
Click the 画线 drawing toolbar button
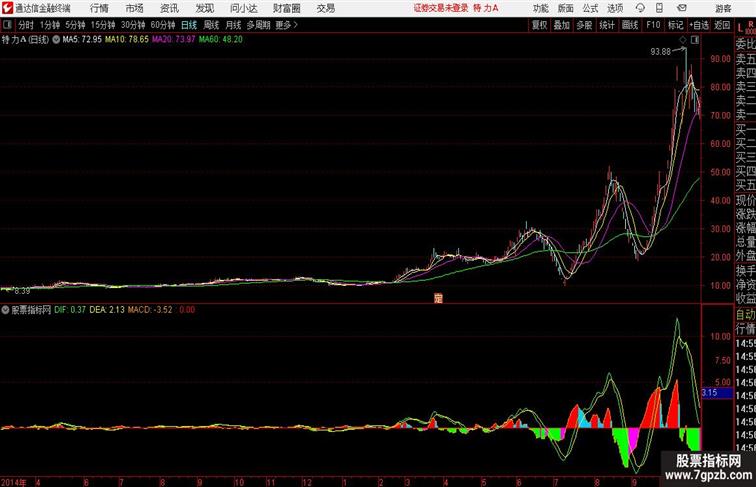[x=630, y=25]
